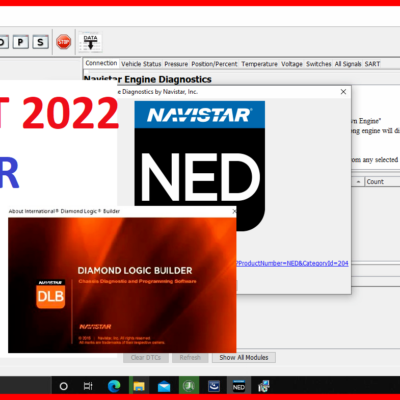Select the All Signals tab
400x400 pixels.
click(348, 64)
